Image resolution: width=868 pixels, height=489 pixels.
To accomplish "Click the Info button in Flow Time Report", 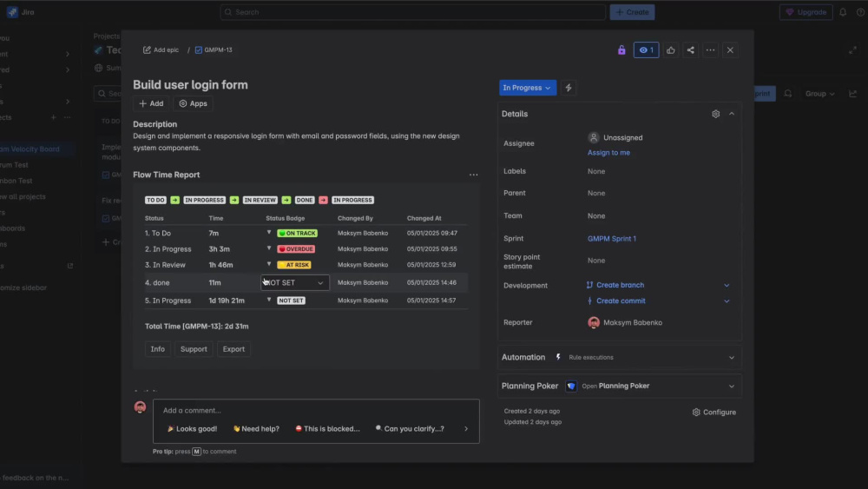I will coord(158,349).
